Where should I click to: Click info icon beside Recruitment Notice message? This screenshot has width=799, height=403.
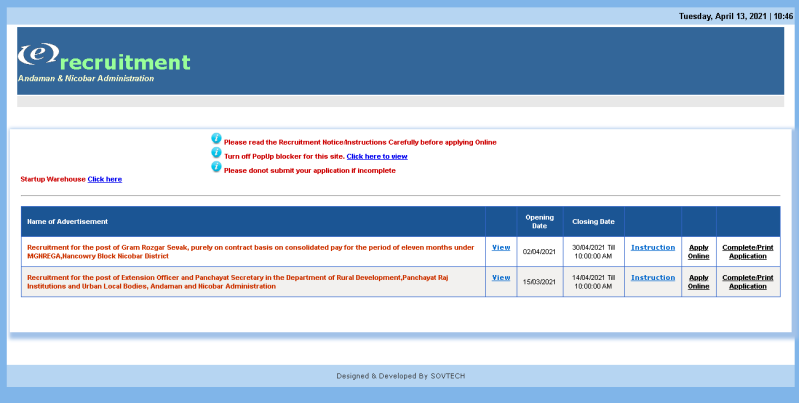[x=216, y=140]
